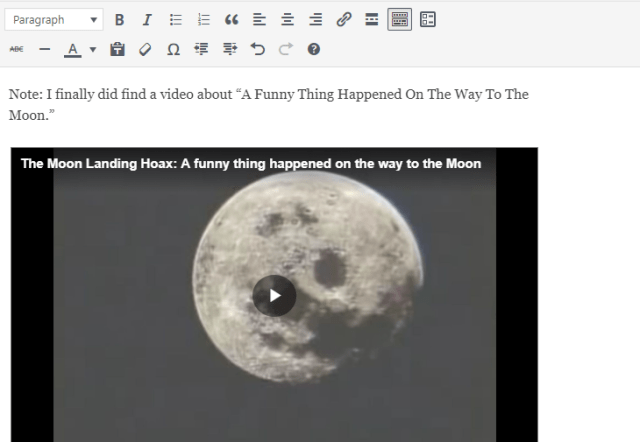Center align the text
640x442 pixels.
pyautogui.click(x=288, y=20)
